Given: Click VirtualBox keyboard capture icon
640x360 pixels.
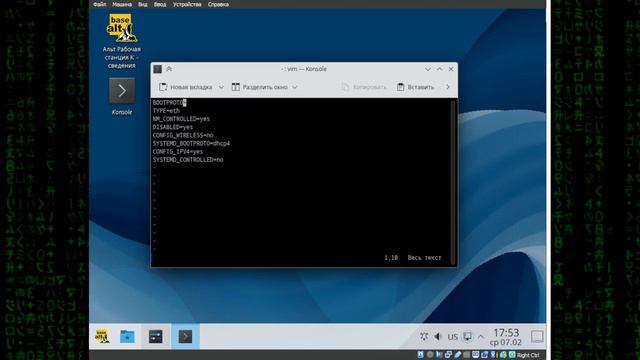Looking at the screenshot, I should pyautogui.click(x=512, y=355).
